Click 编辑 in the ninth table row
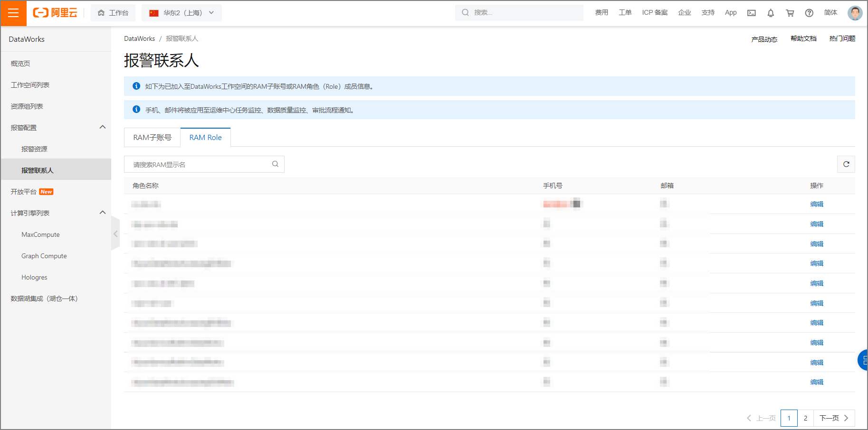Image resolution: width=868 pixels, height=430 pixels. tap(817, 363)
